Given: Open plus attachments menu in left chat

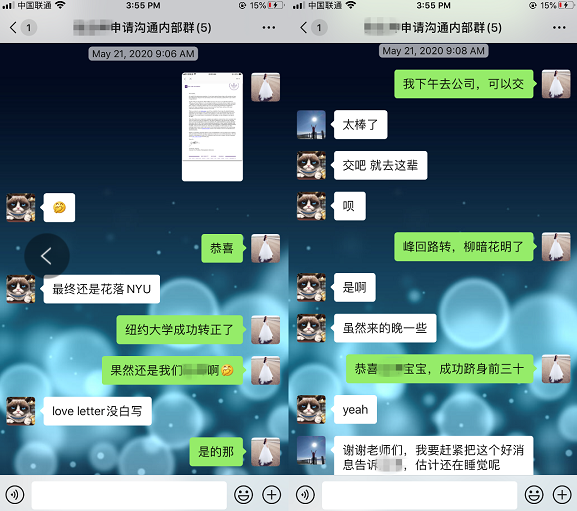Looking at the screenshot, I should coord(272,495).
